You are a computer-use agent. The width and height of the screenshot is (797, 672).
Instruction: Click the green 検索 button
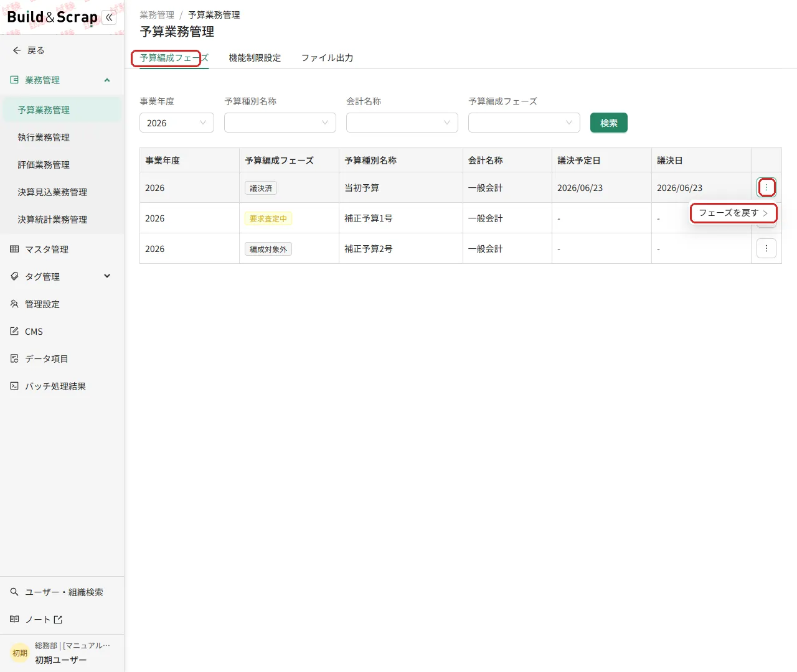pyautogui.click(x=609, y=123)
